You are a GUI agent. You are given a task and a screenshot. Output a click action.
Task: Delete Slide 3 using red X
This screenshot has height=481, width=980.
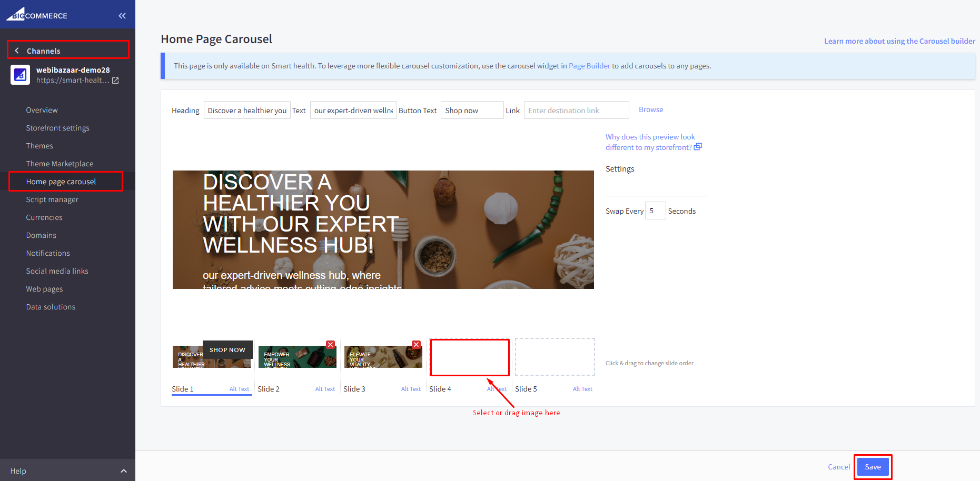coord(416,345)
